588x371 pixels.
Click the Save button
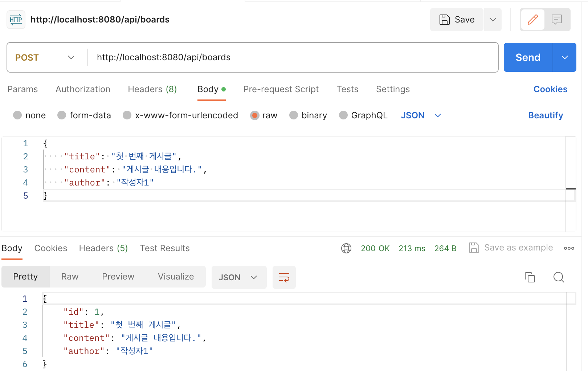point(457,20)
